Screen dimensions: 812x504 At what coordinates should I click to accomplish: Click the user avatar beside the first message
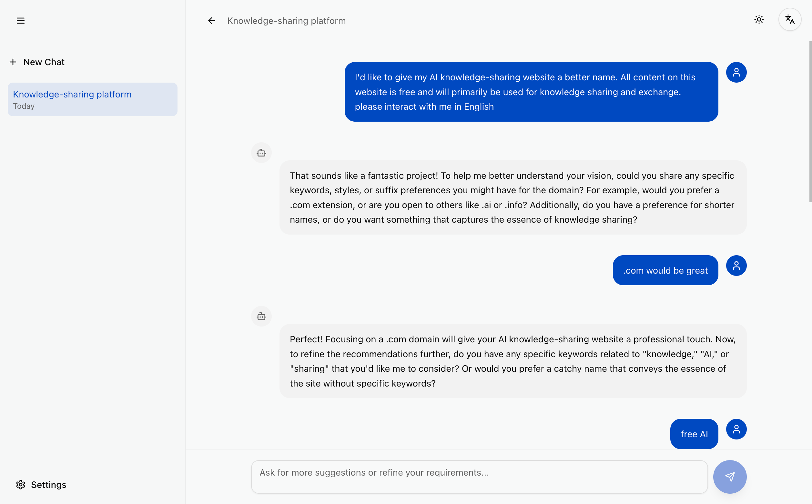pyautogui.click(x=737, y=72)
